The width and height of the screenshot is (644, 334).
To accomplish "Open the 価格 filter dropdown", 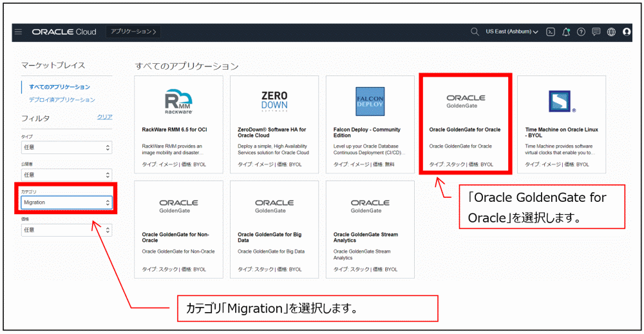I will [66, 230].
